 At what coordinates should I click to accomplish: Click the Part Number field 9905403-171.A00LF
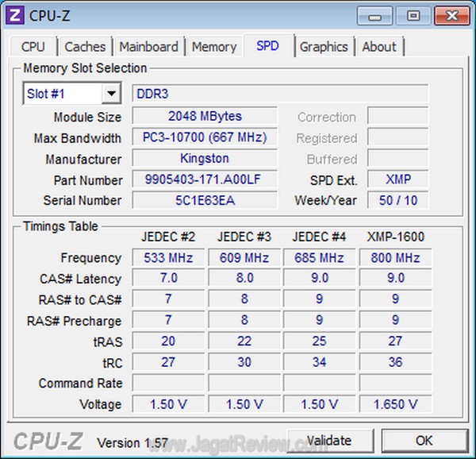coord(205,179)
